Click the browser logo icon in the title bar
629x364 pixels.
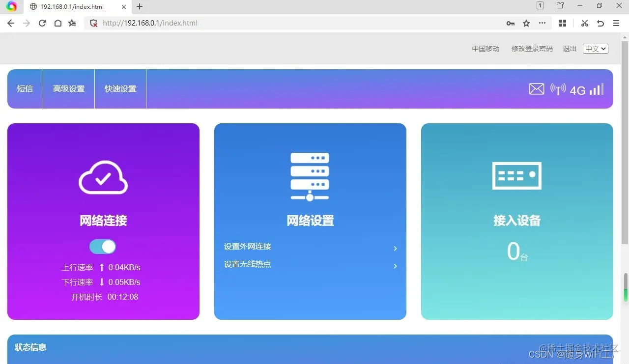pos(11,6)
